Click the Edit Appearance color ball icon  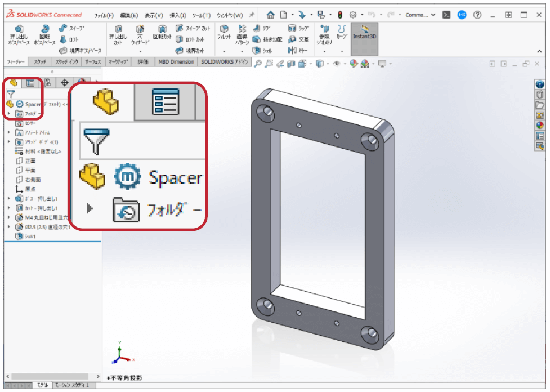tap(354, 64)
